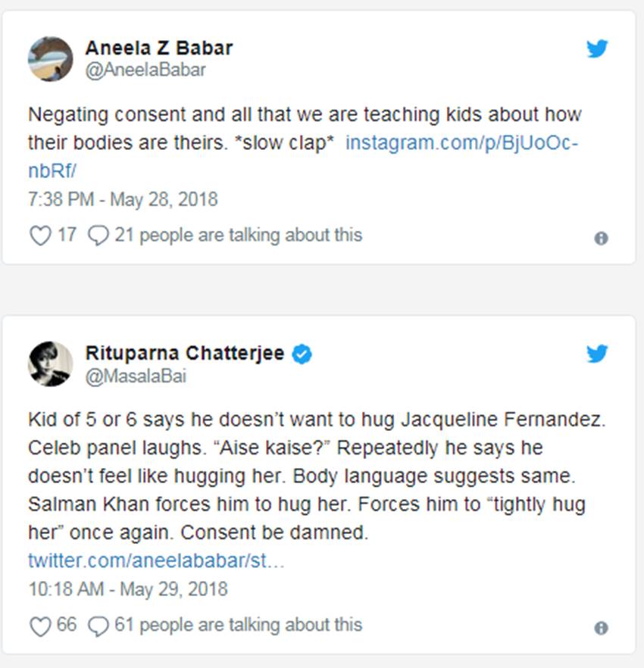This screenshot has width=644, height=668.
Task: Click the 10:18 AM - May 29, 2018 timestamp
Action: (127, 588)
